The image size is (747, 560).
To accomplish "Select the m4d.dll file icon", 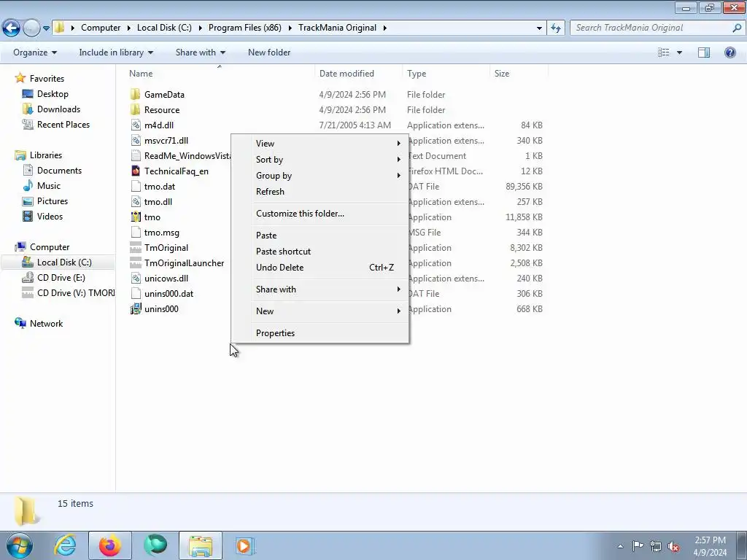I will click(136, 125).
